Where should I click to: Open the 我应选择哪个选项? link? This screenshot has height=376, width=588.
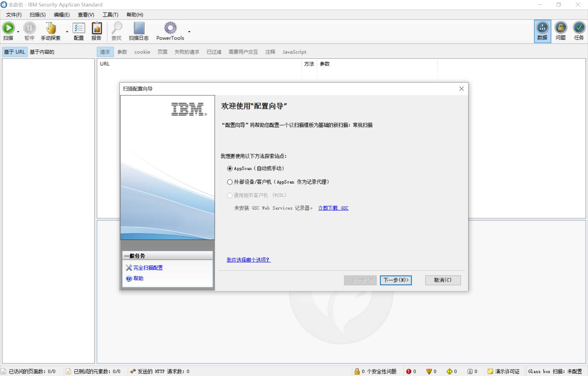coord(249,260)
